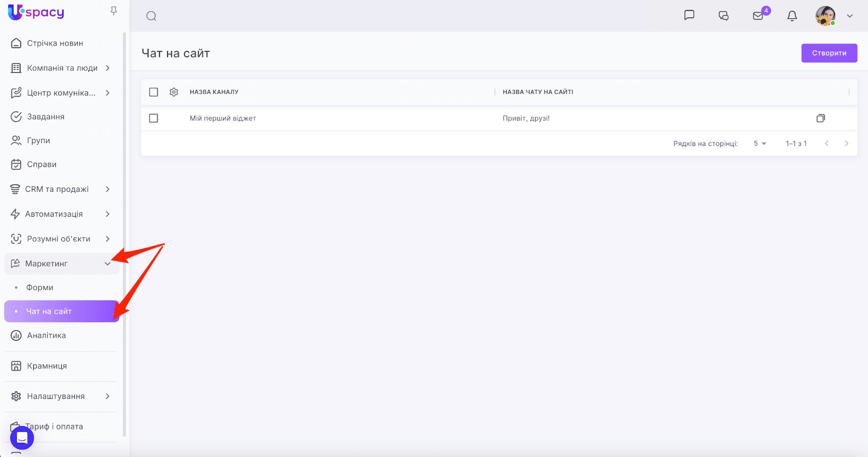This screenshot has width=868, height=457.
Task: Tick the checkbox for Мій перший віджет
Action: point(154,118)
